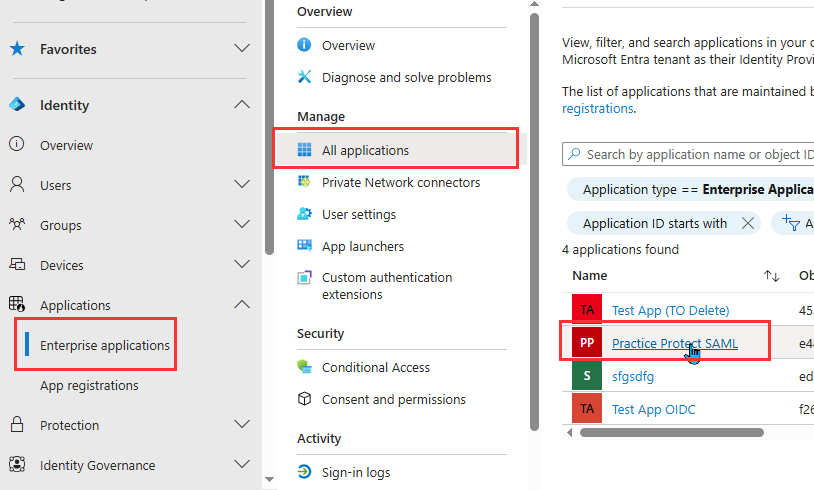
Task: Click the All applications grid icon
Action: click(304, 150)
